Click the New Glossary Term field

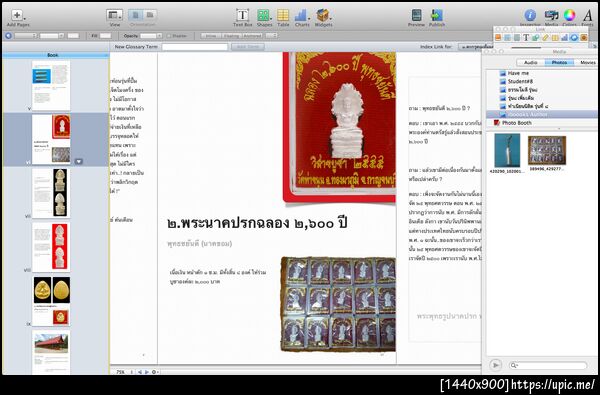[195, 47]
